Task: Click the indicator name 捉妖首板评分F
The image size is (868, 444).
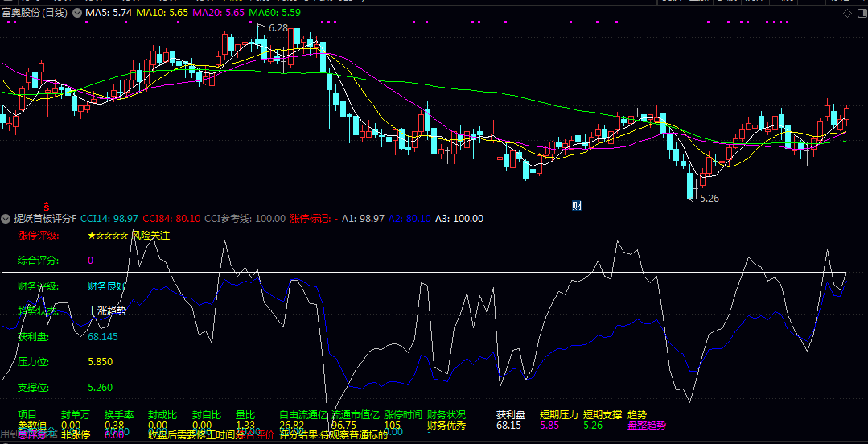Action: (45, 219)
